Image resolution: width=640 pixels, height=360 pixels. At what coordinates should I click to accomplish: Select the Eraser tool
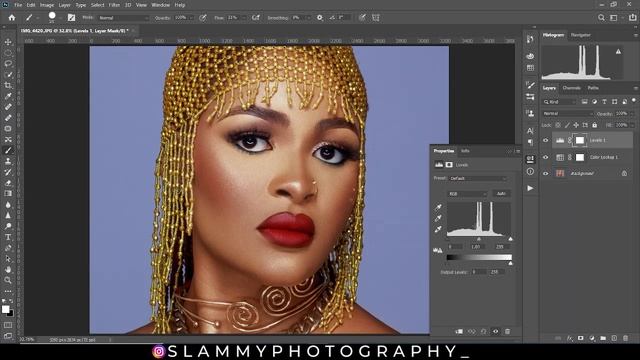click(8, 183)
